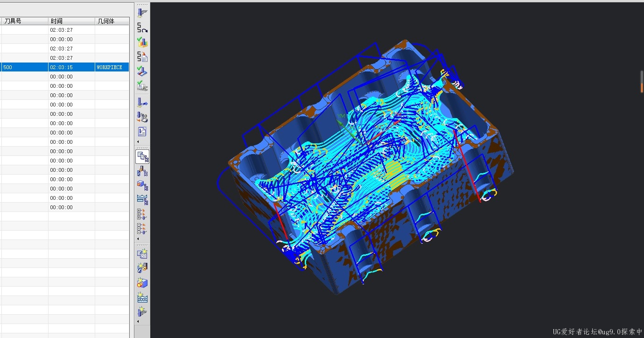Open the Shop Documentation icon
The width and height of the screenshot is (644, 338).
142,131
